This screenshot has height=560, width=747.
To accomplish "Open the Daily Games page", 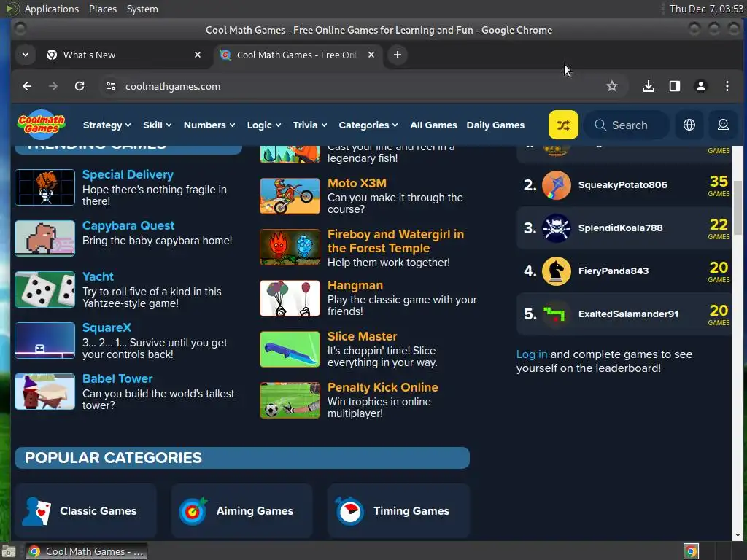I will pyautogui.click(x=495, y=125).
